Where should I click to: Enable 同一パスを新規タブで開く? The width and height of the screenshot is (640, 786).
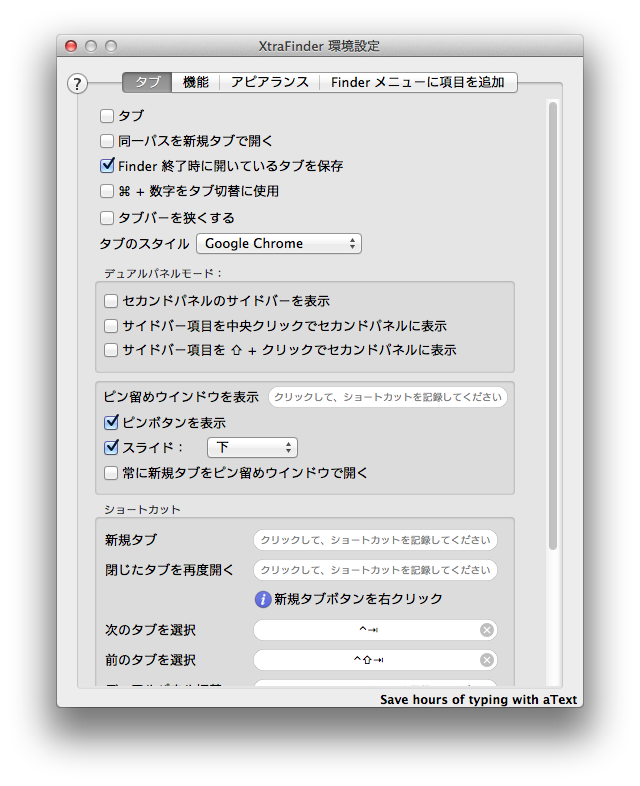pyautogui.click(x=107, y=141)
